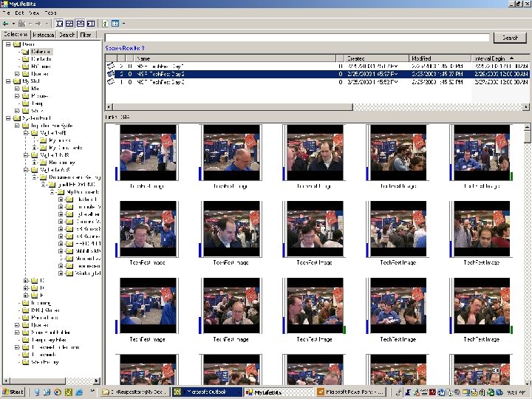
Task: Switch to the Metadata tab
Action: pos(44,35)
